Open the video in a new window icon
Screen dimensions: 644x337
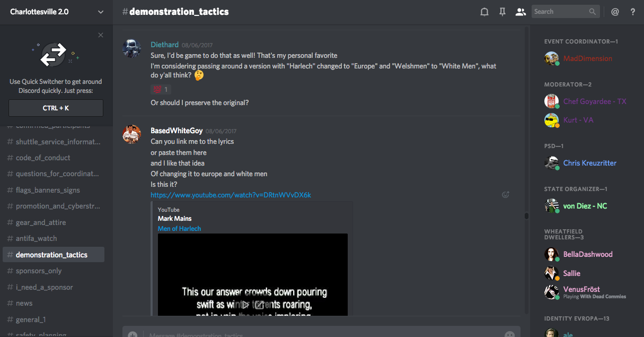point(260,305)
